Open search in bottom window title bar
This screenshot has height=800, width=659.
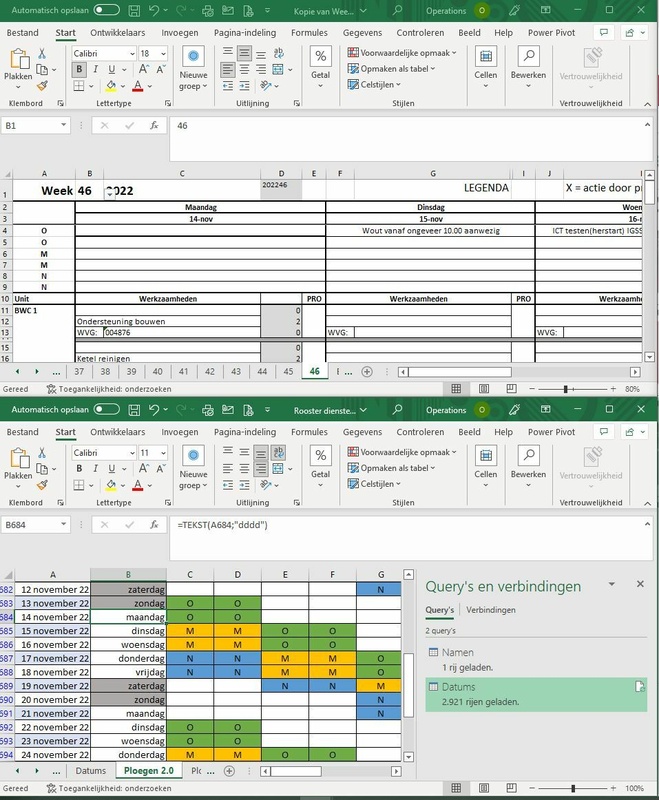point(397,410)
